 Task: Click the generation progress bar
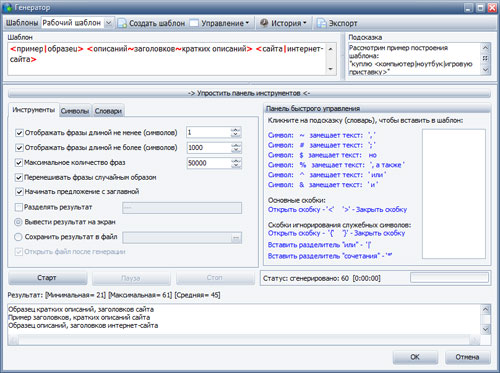tap(449, 277)
